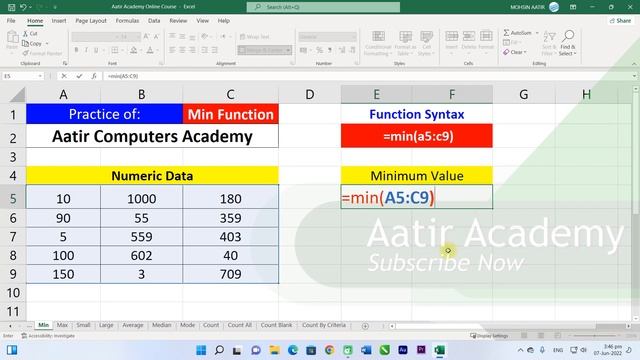Toggle middle vertical alignment
640x360 pixels.
(182, 37)
